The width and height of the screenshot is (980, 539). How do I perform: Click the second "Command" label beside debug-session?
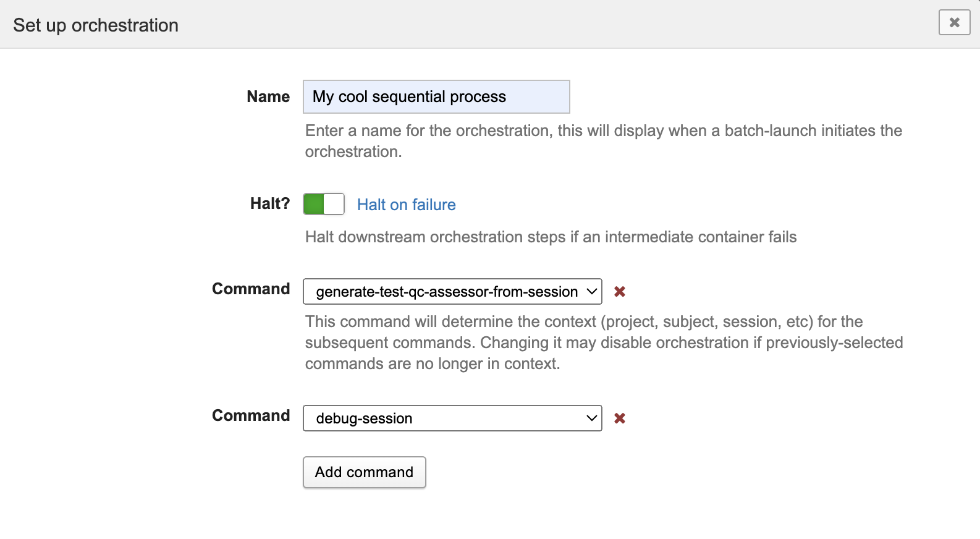pos(250,416)
